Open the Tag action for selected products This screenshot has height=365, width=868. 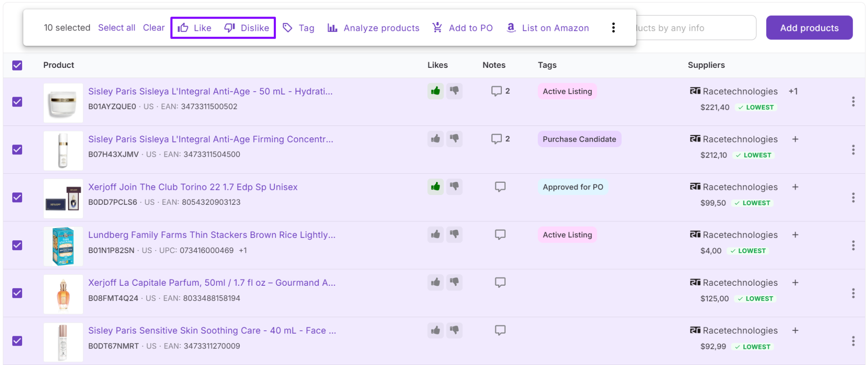point(298,28)
